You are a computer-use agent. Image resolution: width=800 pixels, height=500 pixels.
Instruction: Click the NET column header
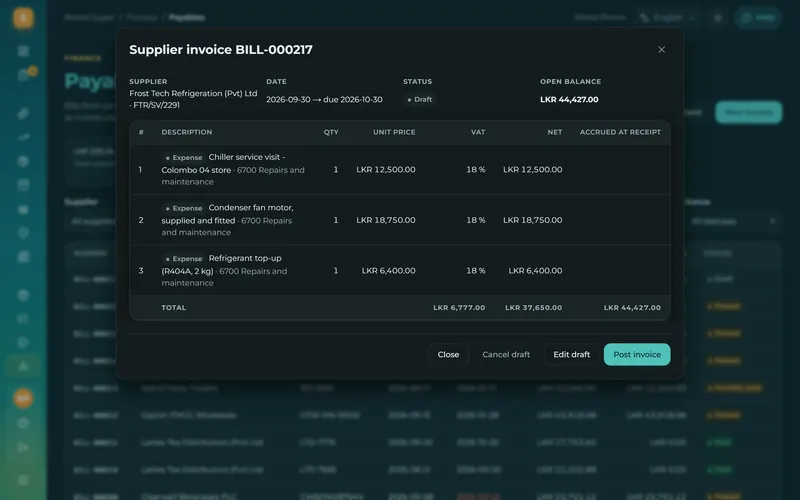pyautogui.click(x=555, y=132)
